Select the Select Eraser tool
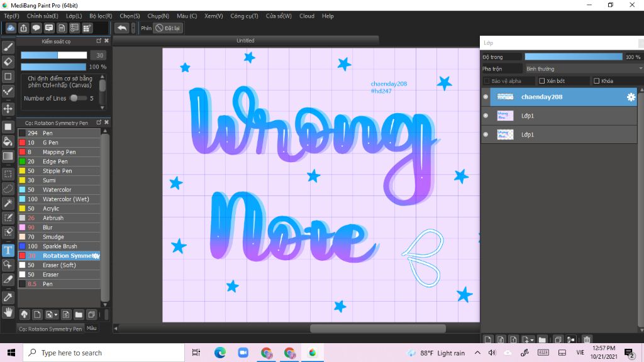The height and width of the screenshot is (362, 644). click(x=8, y=233)
